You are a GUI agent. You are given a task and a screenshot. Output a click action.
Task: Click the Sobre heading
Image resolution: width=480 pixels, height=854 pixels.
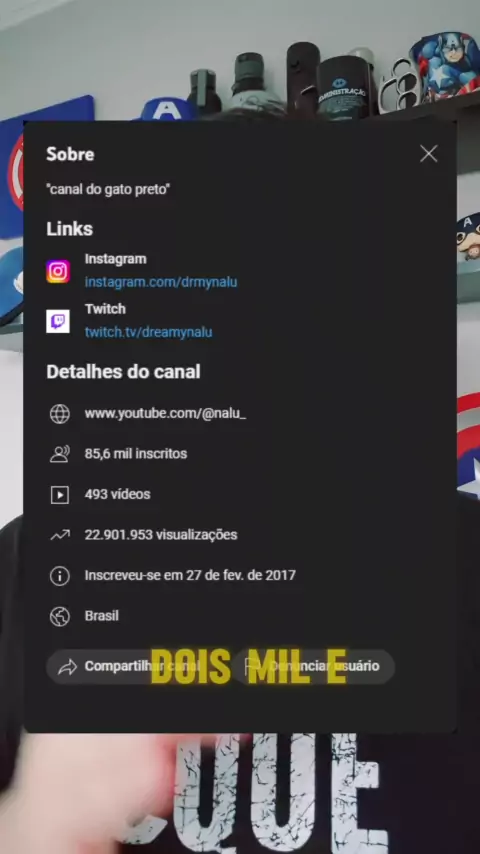pos(70,154)
